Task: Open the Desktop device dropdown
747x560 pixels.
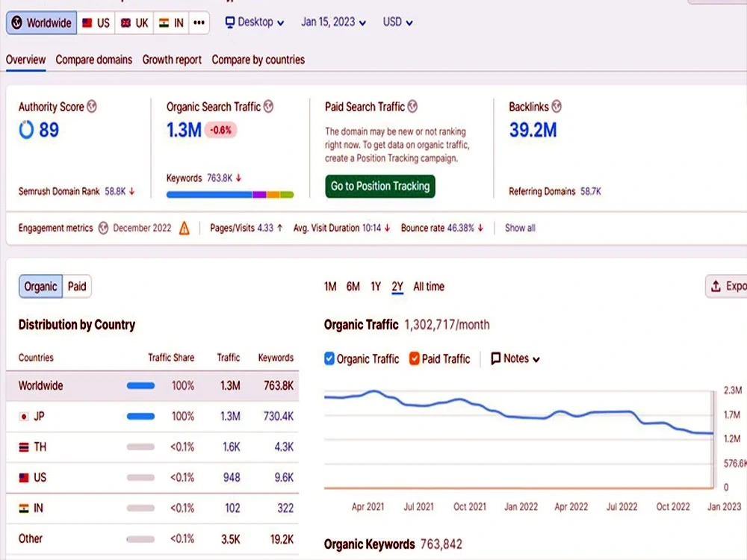Action: coord(255,22)
